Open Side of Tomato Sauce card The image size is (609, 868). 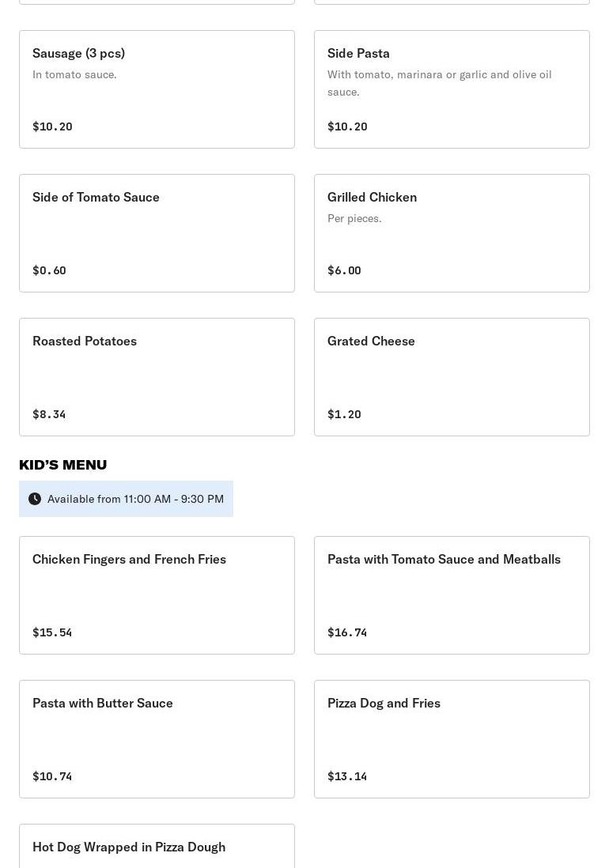tap(157, 232)
